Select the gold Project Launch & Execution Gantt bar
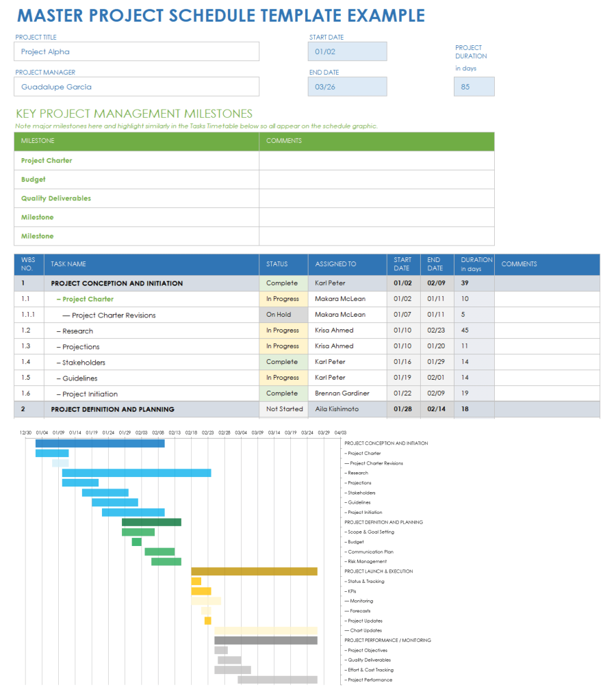Viewport: 616px width, 700px height. (254, 571)
